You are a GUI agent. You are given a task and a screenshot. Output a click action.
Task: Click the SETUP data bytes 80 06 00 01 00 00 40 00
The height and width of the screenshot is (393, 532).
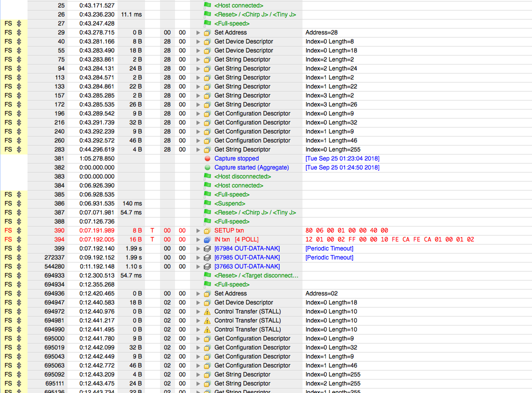click(x=346, y=230)
